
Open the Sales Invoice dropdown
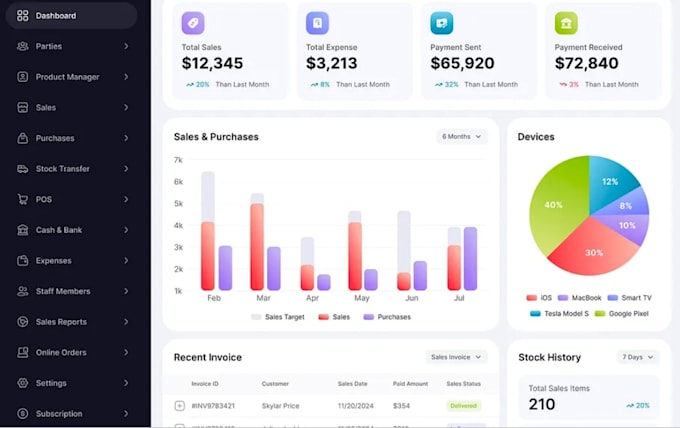(457, 357)
